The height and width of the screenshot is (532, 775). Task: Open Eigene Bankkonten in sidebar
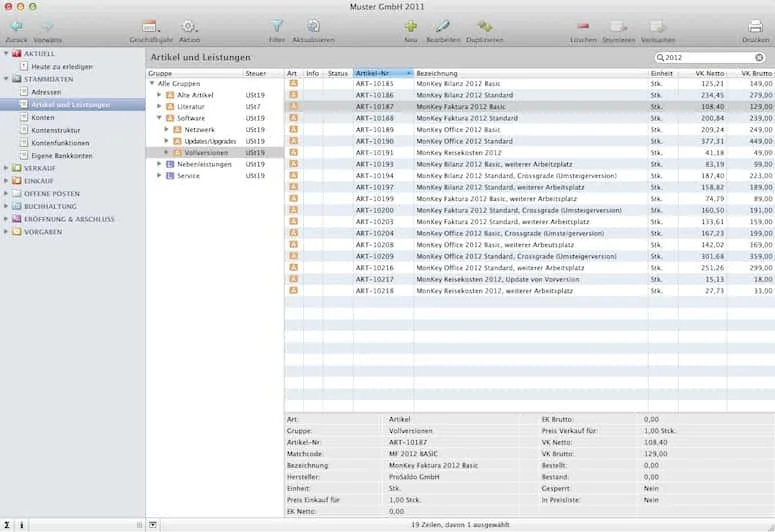62,156
